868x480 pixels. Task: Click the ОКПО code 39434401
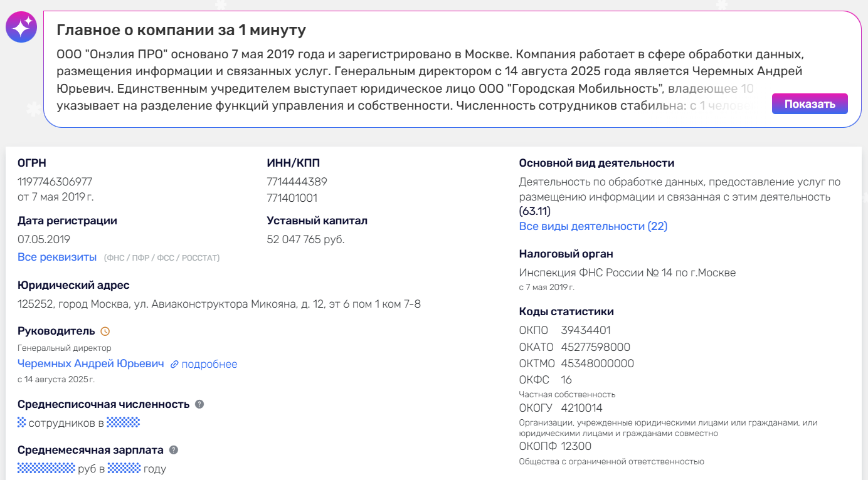pyautogui.click(x=586, y=330)
